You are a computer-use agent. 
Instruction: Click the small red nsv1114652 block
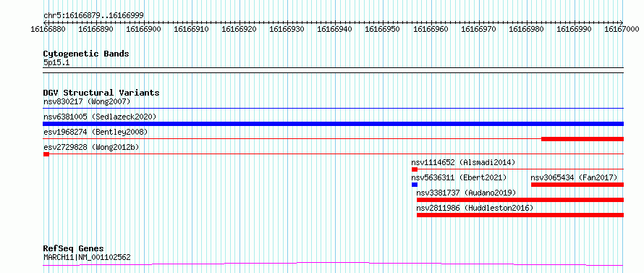pyautogui.click(x=415, y=169)
